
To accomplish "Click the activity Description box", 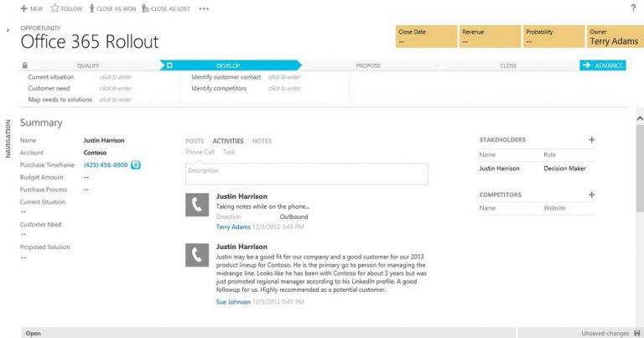I will pos(306,174).
